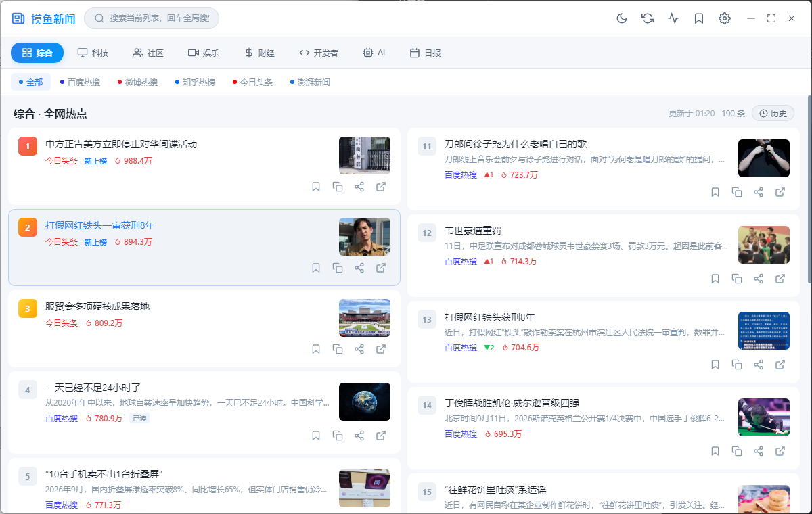This screenshot has height=514, width=812.
Task: Open headline 中方正告美方立即停止对华间谍活动
Action: click(x=121, y=144)
